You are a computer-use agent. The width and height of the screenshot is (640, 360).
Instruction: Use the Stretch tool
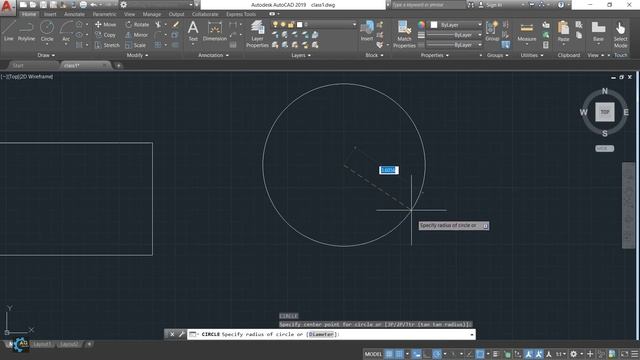[x=107, y=45]
